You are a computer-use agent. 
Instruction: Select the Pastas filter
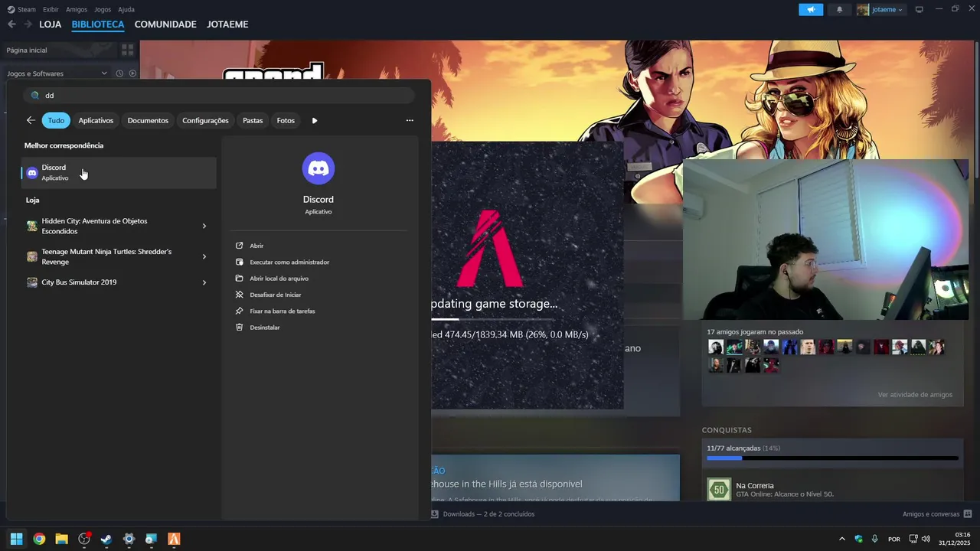(253, 120)
